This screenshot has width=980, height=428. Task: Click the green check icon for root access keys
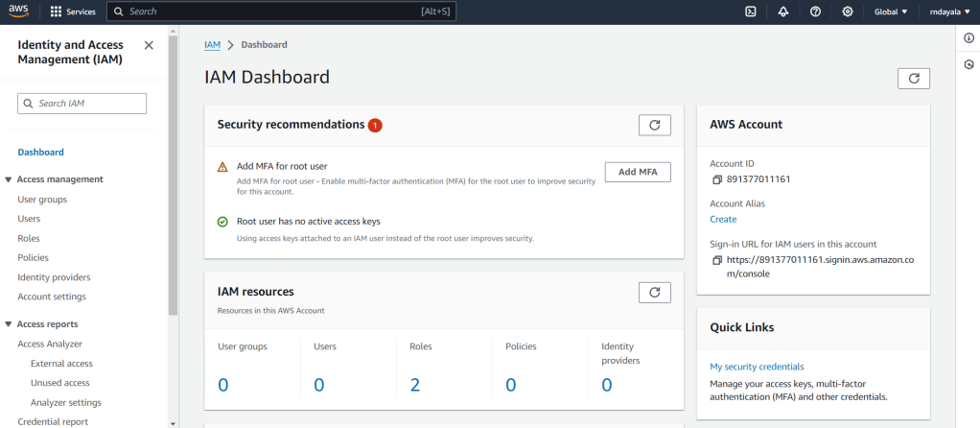pos(222,222)
